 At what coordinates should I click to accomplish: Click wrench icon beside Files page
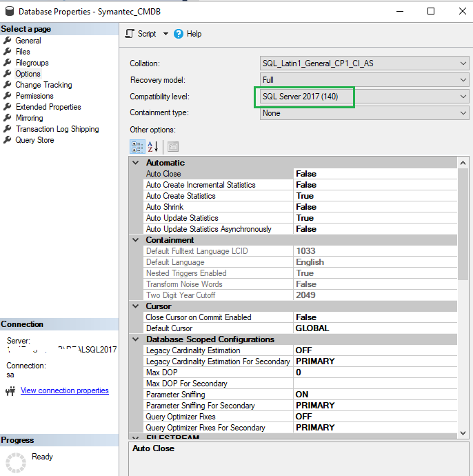click(8, 51)
